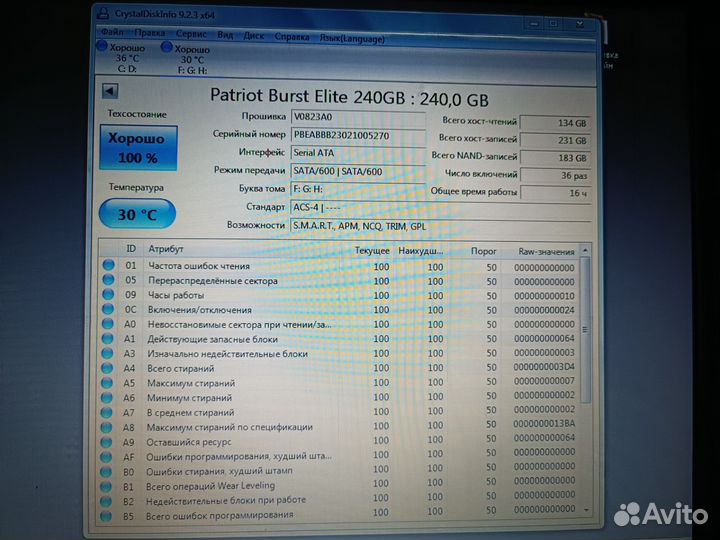Click status icon for attribute A9 Оставшийся ресурс
Image resolution: width=720 pixels, height=540 pixels.
pos(106,442)
